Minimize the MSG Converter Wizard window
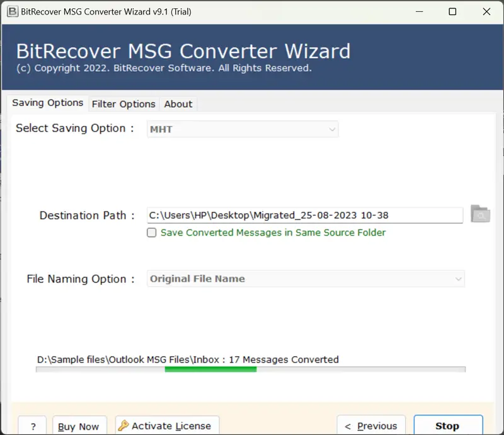504x435 pixels. tap(418, 11)
